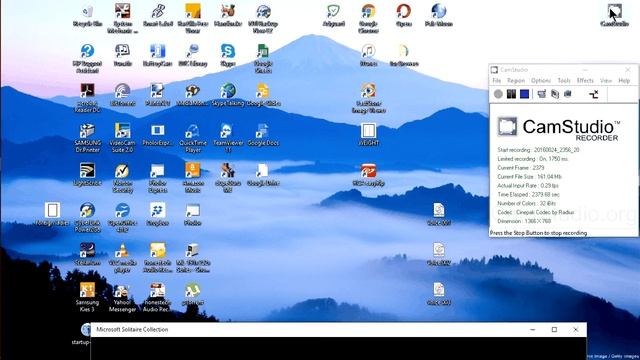The height and width of the screenshot is (360, 640).
Task: Open the QuickTime Player shortcut
Action: coord(193,138)
